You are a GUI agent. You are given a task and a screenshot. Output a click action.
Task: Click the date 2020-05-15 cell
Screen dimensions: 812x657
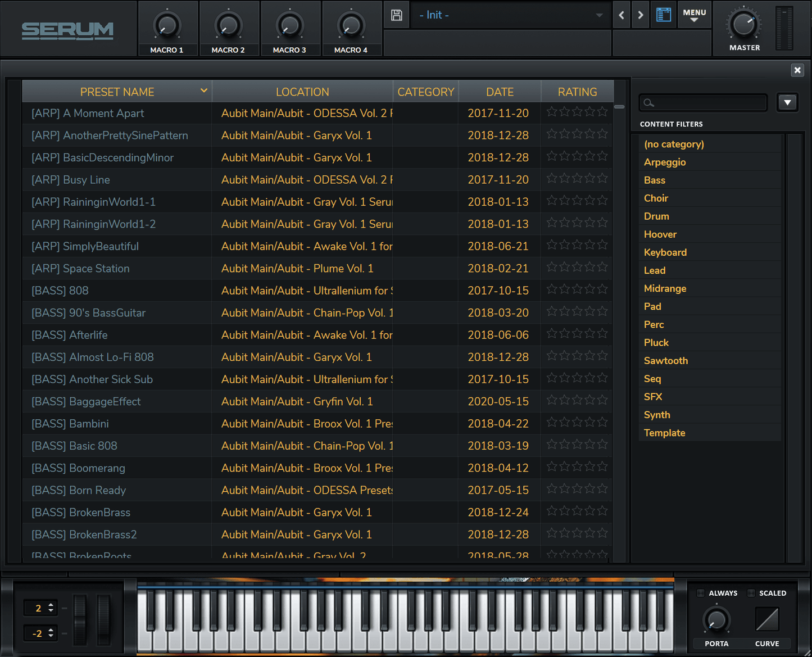(x=498, y=401)
